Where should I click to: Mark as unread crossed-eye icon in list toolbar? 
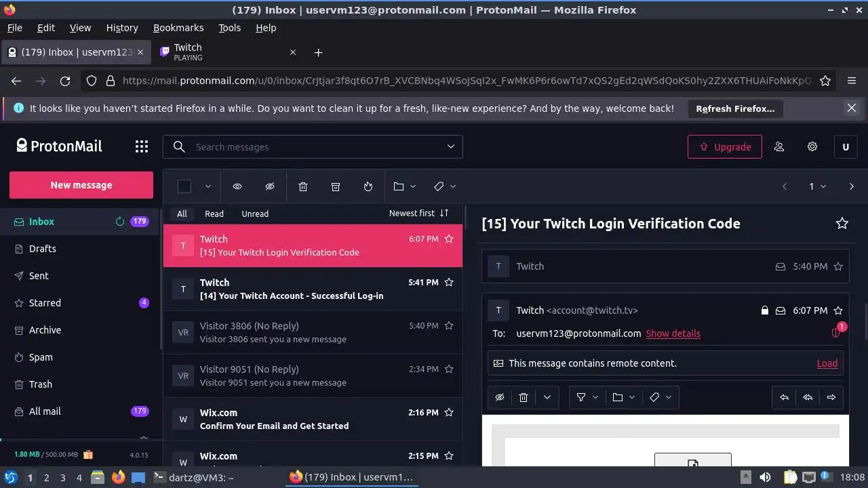coord(270,186)
